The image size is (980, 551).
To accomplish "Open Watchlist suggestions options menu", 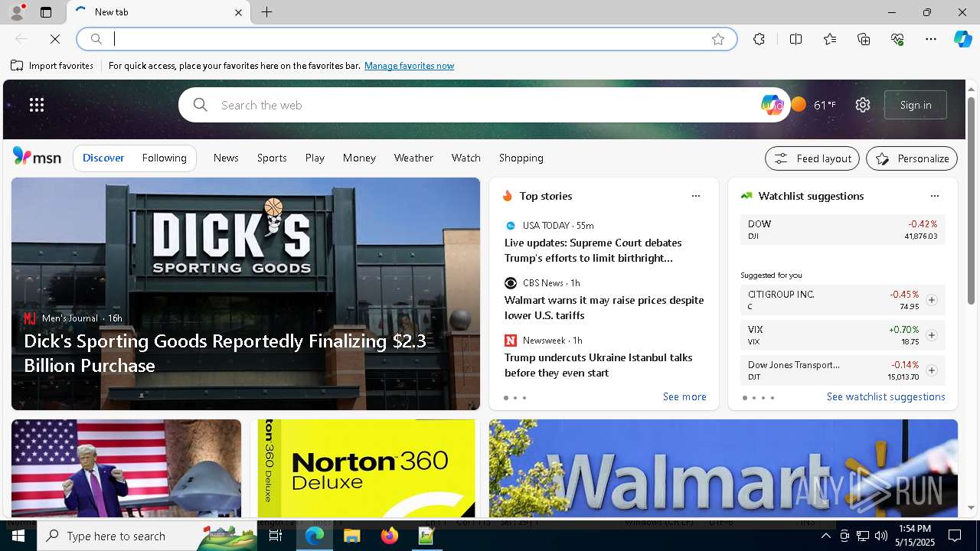I will 934,196.
